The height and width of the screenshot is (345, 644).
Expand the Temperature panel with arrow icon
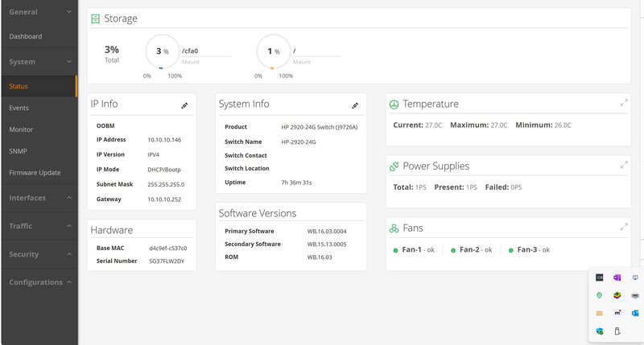tap(624, 103)
